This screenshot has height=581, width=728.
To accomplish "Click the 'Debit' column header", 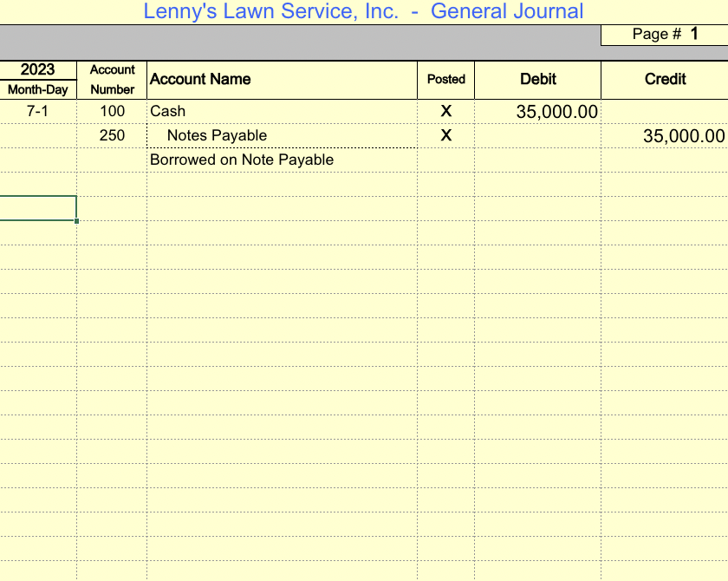I will (x=537, y=80).
